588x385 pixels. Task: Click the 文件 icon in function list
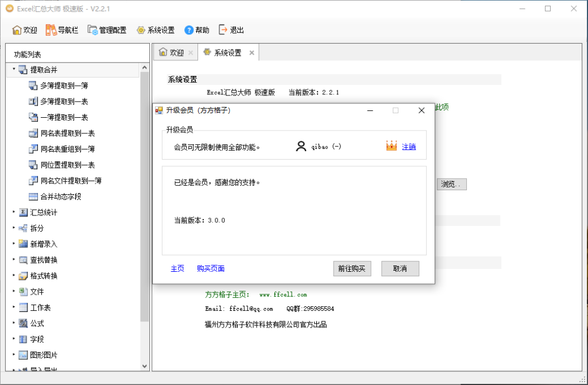(23, 291)
